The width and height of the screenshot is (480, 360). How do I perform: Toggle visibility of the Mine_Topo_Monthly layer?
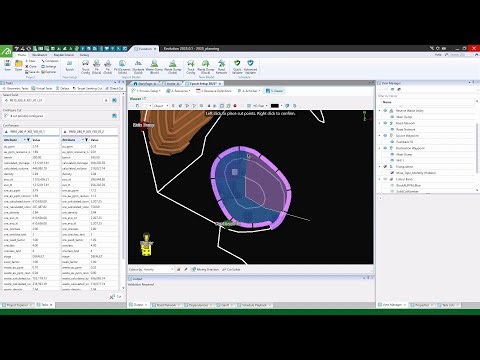392,173
